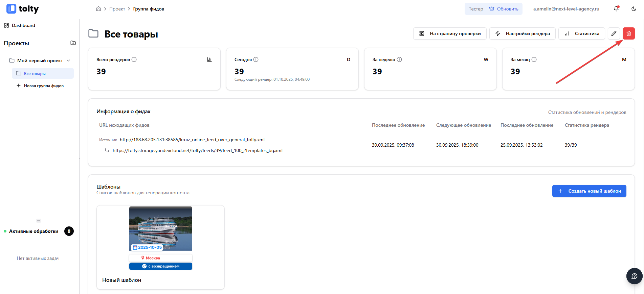Go to home via breadcrumb house icon
This screenshot has height=294, width=644.
(98, 9)
